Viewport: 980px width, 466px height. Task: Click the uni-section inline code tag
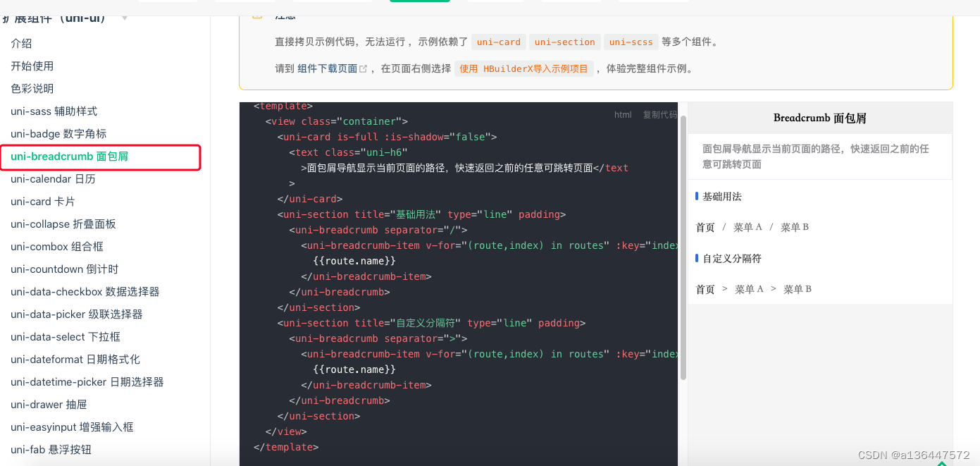pyautogui.click(x=565, y=42)
